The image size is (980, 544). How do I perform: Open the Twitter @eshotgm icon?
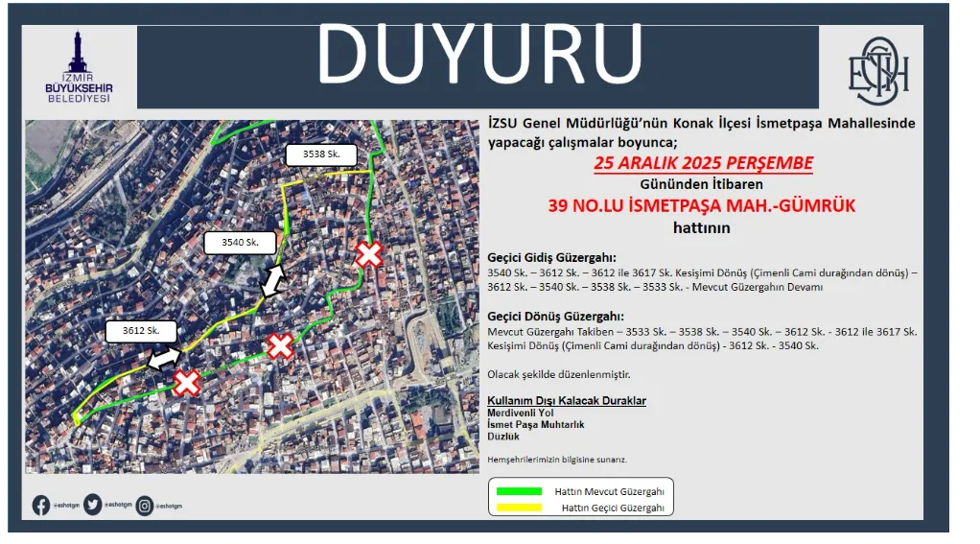tap(92, 504)
